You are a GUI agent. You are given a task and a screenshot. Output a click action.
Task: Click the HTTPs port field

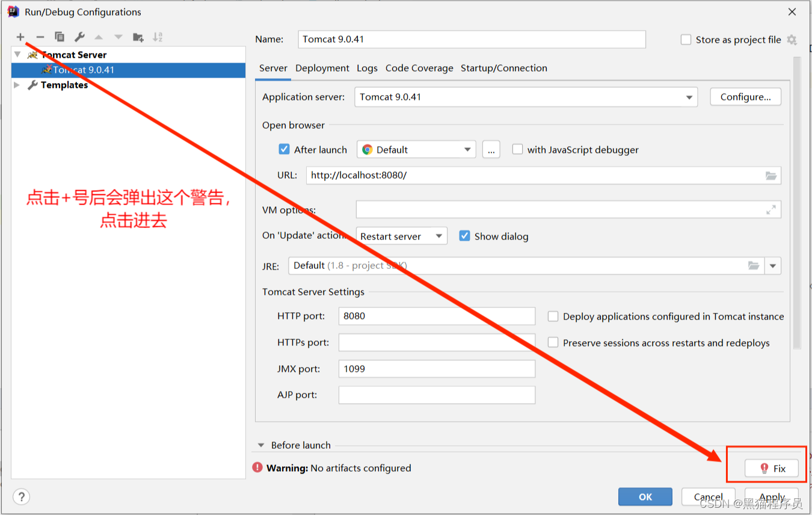(437, 342)
